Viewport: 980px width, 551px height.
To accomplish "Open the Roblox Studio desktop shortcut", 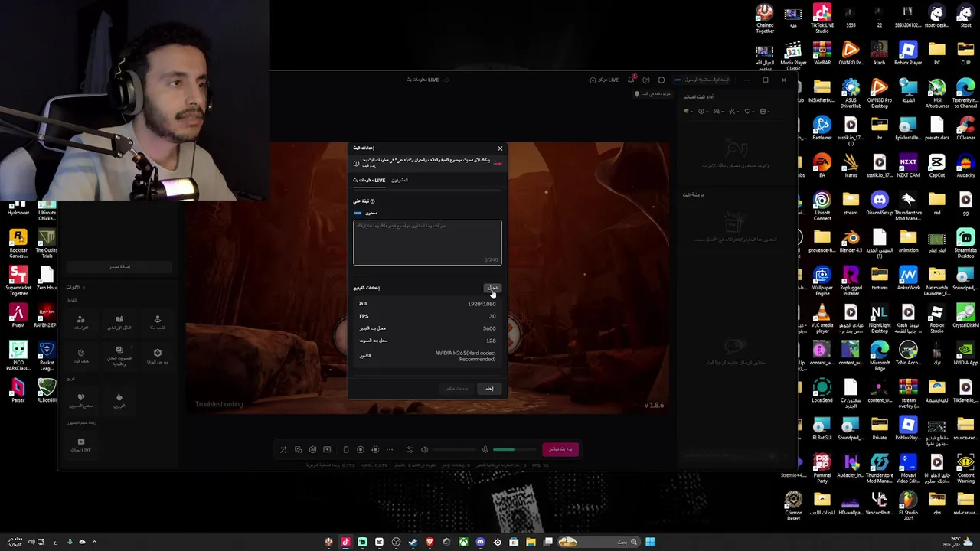I will coord(937,319).
